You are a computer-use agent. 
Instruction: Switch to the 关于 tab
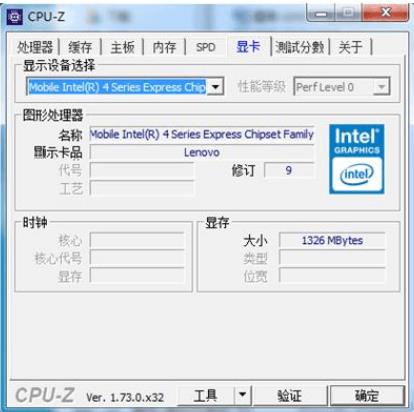(x=351, y=47)
